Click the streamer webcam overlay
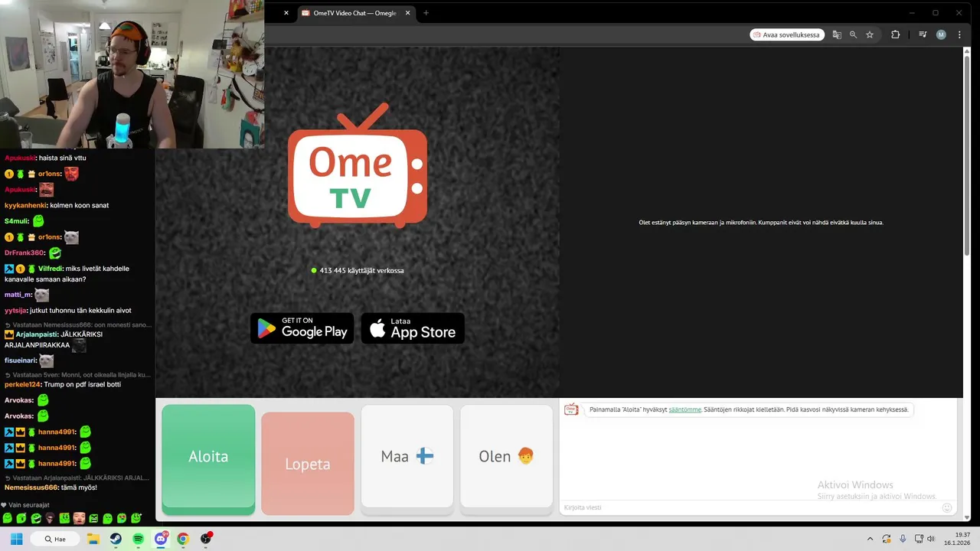The width and height of the screenshot is (980, 551). [132, 74]
